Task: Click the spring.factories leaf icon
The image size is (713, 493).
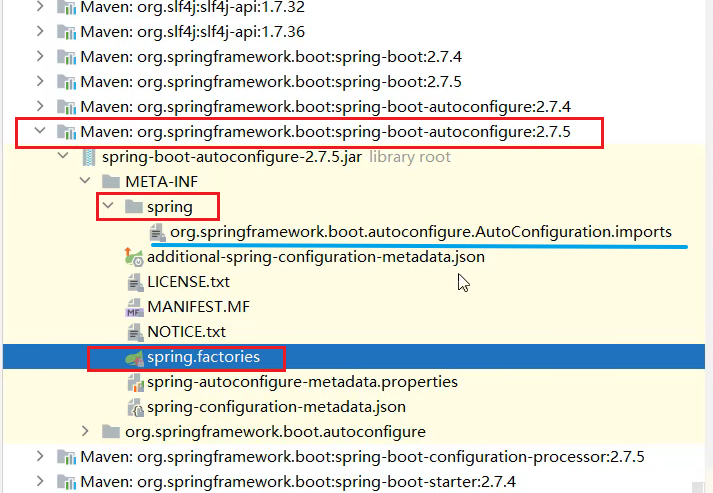Action: click(134, 357)
